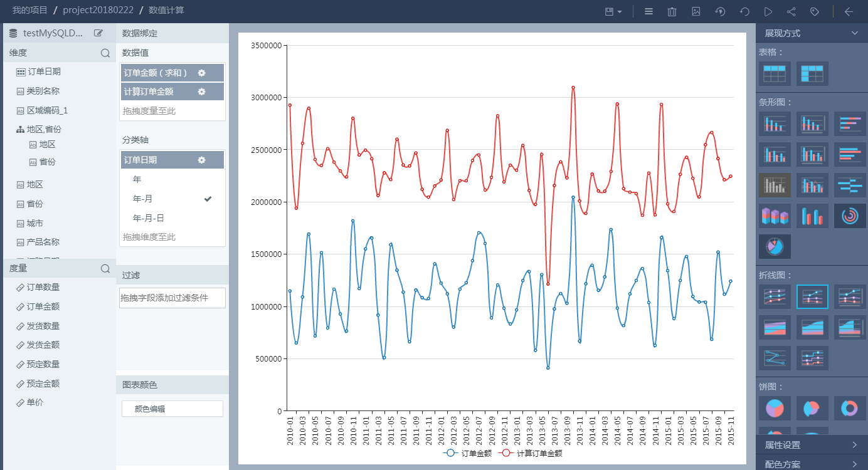Screen dimensions: 868x470
Task: Click the filter condition input field
Action: pos(172,298)
